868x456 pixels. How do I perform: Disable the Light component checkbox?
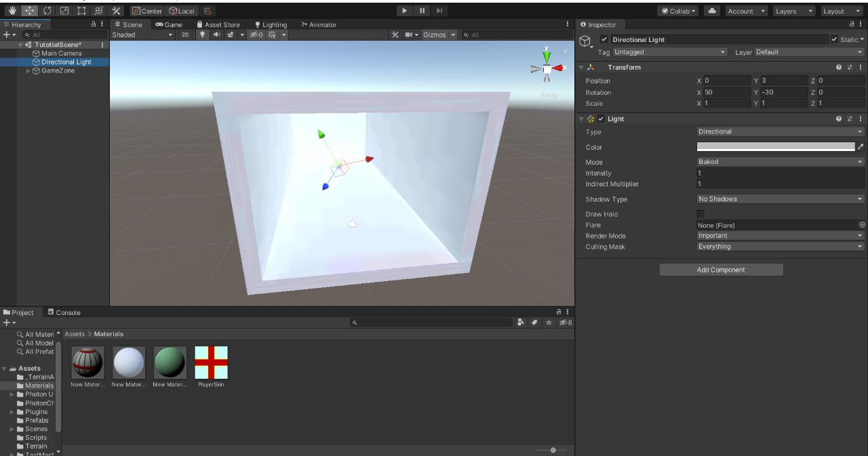point(601,119)
